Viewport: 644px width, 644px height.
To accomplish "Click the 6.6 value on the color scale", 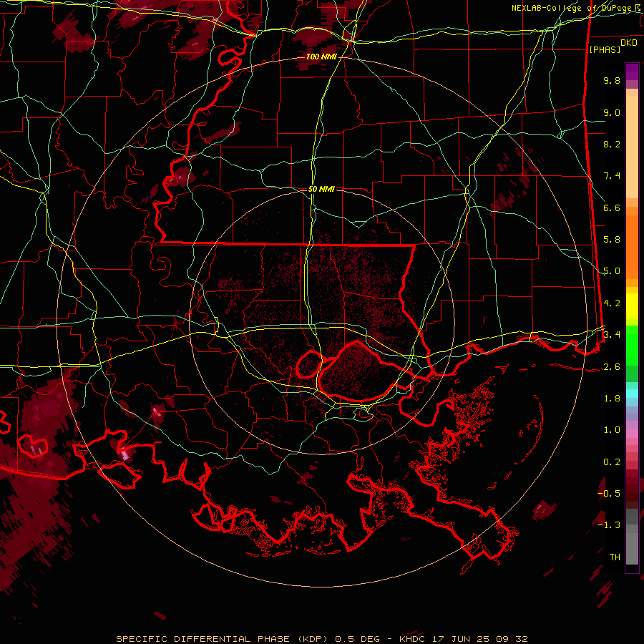I will [x=612, y=208].
